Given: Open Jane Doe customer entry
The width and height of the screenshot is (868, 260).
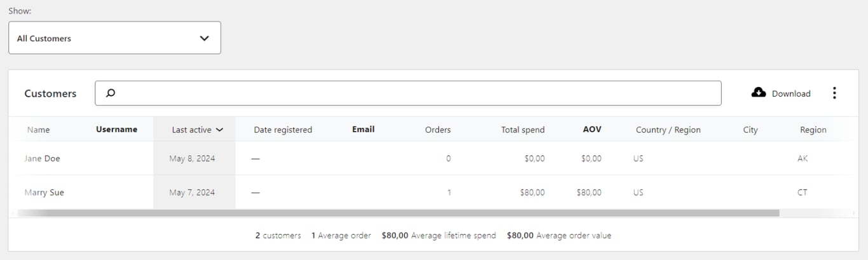Looking at the screenshot, I should [x=42, y=158].
